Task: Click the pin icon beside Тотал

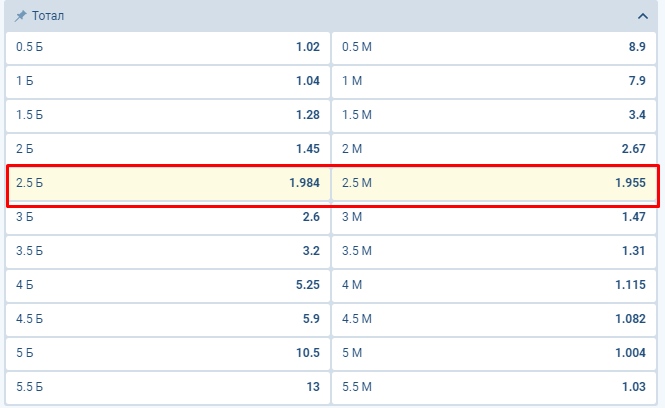Action: [x=19, y=17]
